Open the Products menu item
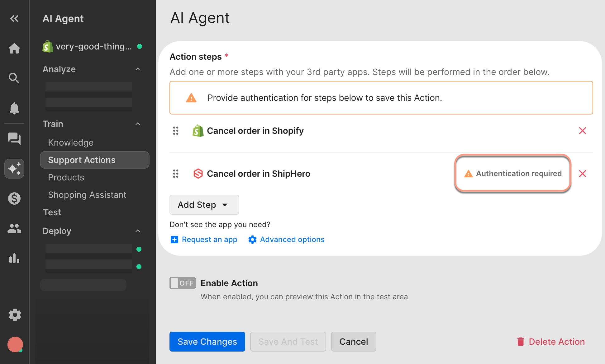The width and height of the screenshot is (605, 364). point(66,177)
